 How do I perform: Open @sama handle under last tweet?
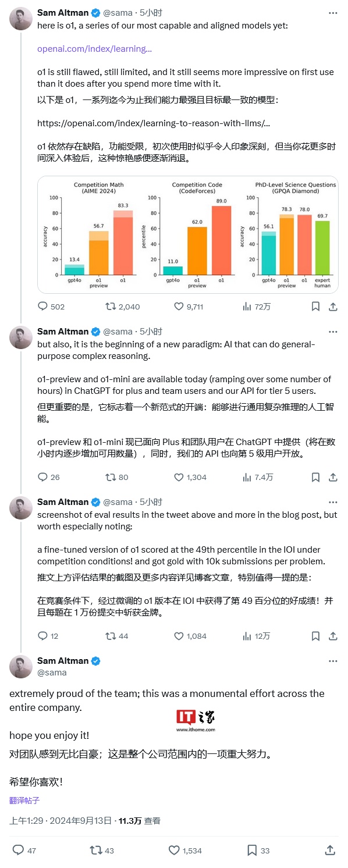[x=52, y=672]
